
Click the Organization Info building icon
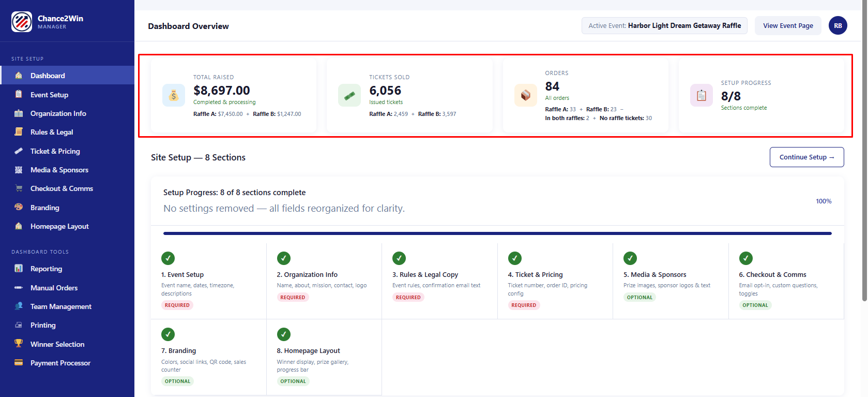(x=19, y=113)
